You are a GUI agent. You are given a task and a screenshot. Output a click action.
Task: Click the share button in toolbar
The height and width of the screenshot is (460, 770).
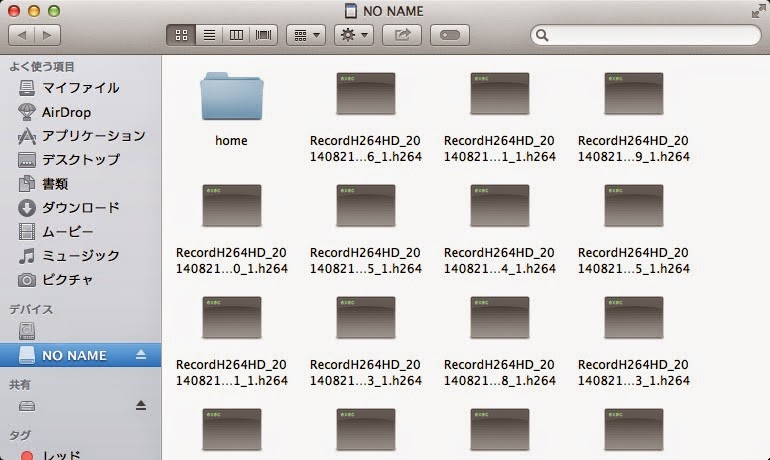click(402, 35)
